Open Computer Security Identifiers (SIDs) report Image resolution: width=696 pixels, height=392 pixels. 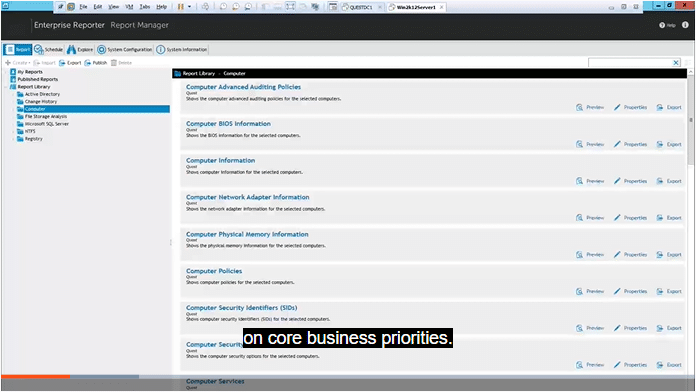[x=241, y=308]
